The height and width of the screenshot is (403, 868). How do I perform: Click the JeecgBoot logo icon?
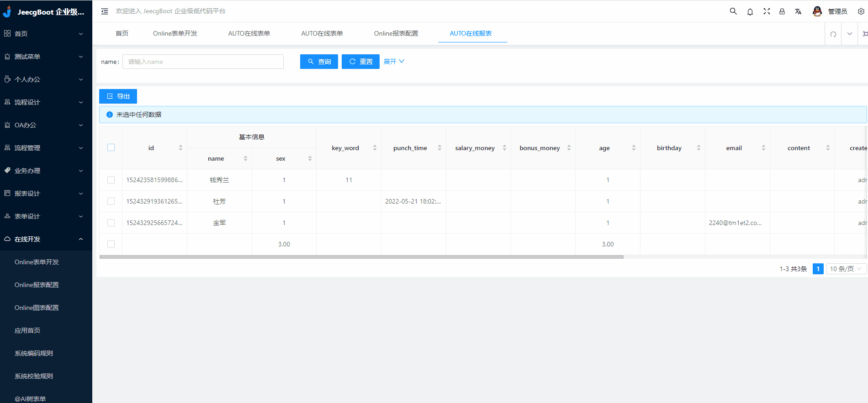7,11
